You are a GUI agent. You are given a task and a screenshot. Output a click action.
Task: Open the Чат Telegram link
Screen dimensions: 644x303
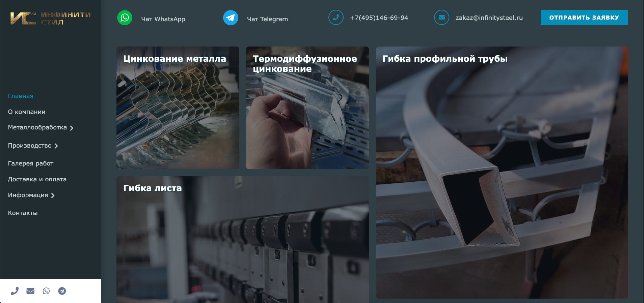pos(267,19)
